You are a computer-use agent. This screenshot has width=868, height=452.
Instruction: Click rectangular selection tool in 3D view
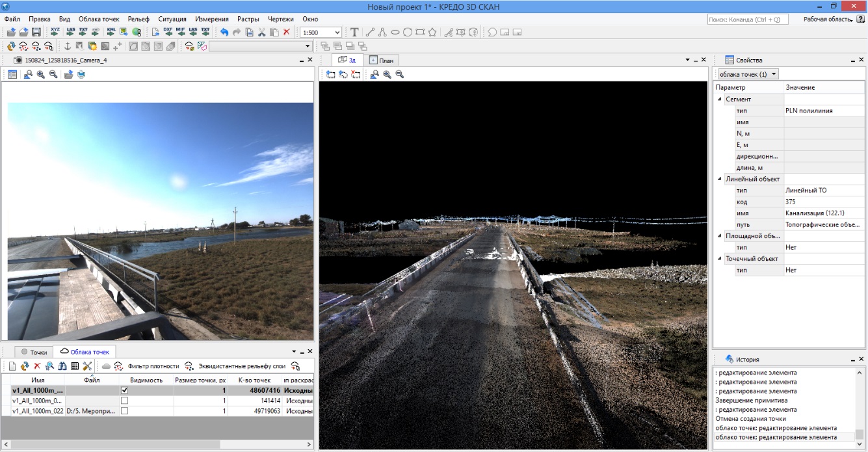pyautogui.click(x=331, y=75)
